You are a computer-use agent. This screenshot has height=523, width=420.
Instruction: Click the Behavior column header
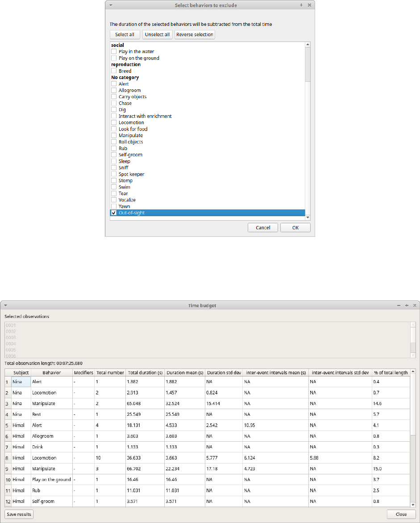52,372
